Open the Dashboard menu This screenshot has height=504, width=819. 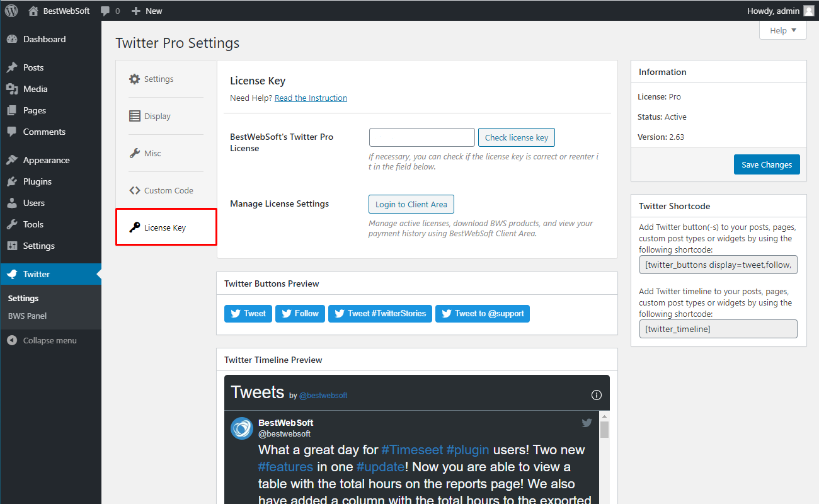point(50,39)
